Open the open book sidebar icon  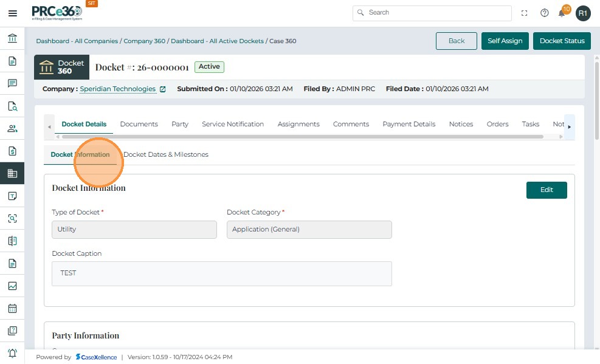click(x=12, y=241)
